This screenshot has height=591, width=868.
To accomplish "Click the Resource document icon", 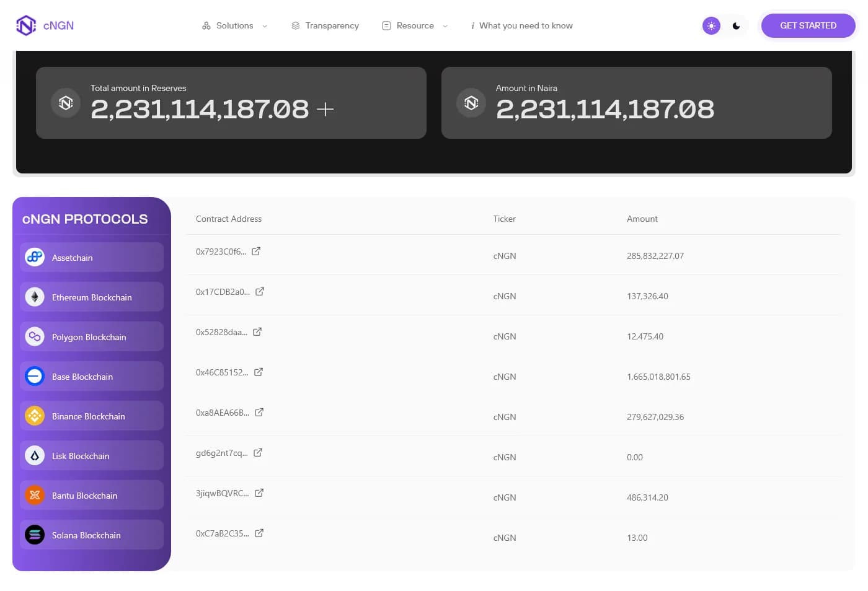I will 386,25.
